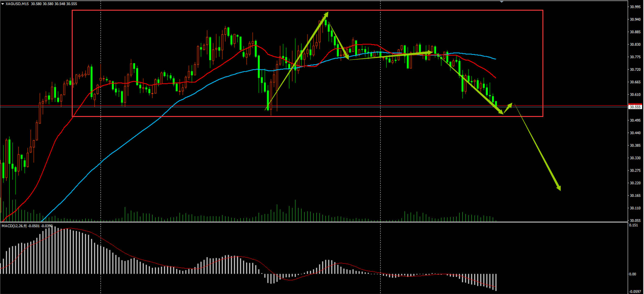The width and height of the screenshot is (644, 294).
Task: Click the current price tag 30.555 on the axis
Action: (635, 107)
